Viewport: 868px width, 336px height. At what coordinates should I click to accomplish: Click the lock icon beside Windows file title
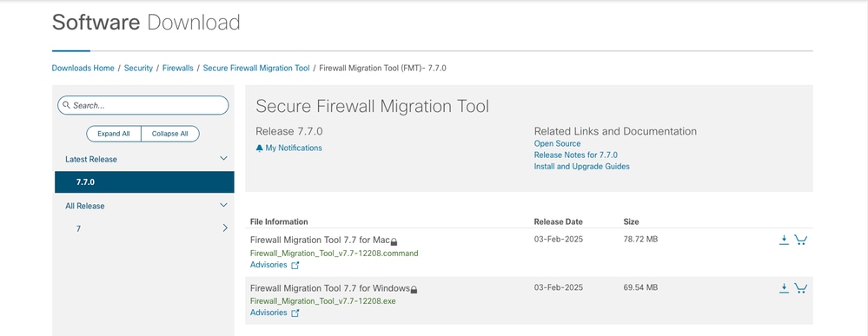click(414, 289)
